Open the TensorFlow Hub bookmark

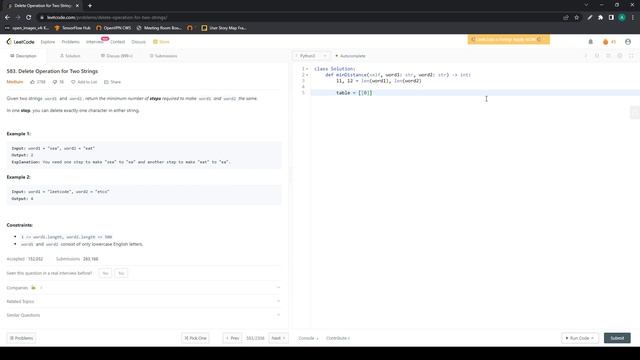pos(72,28)
